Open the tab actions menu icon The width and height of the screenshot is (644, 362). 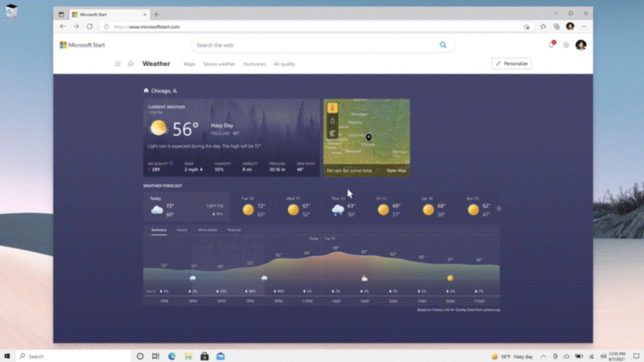[x=61, y=14]
